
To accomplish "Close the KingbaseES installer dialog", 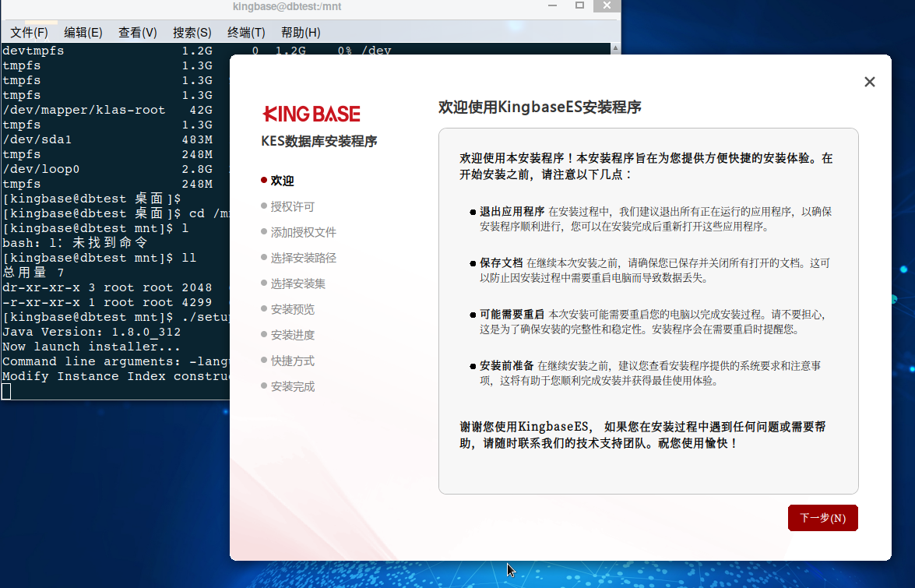I will click(x=870, y=82).
